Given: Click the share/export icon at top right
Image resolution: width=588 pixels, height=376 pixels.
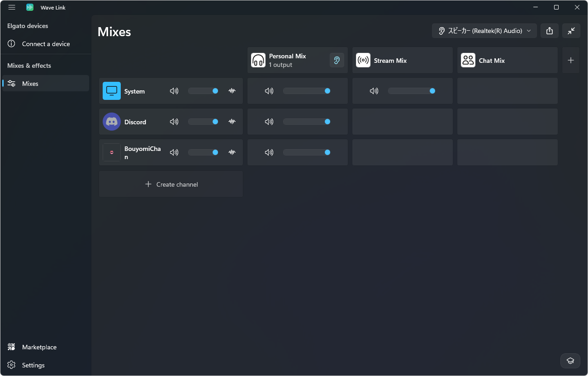Looking at the screenshot, I should (x=550, y=31).
